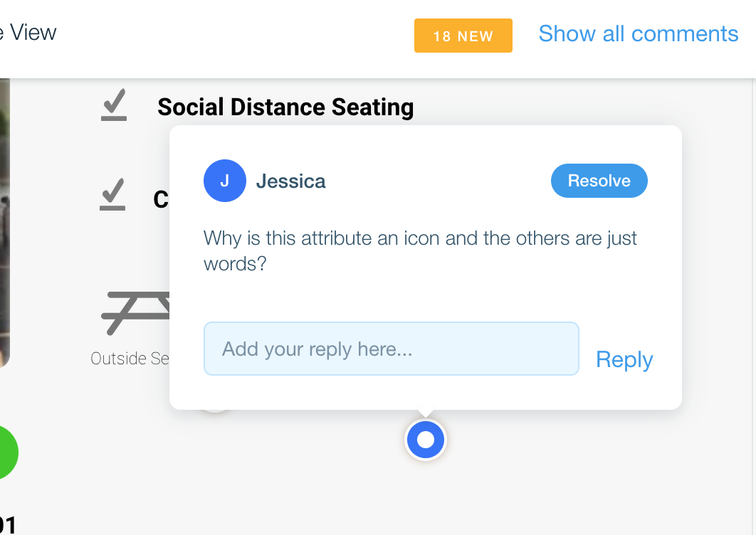Click the Reply link to submit
This screenshot has height=535, width=756.
[x=624, y=359]
